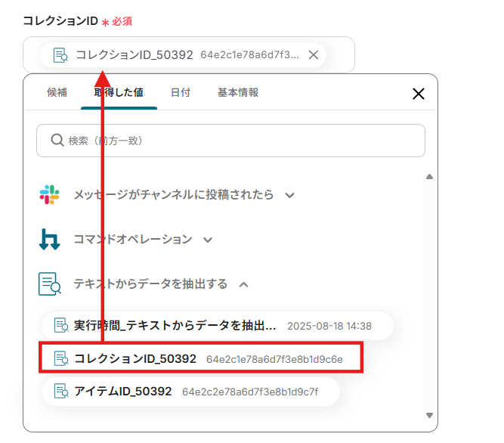Close the value picker panel

click(x=419, y=94)
